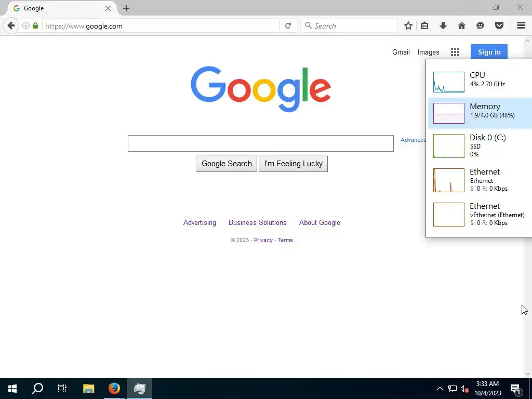Viewport: 532px width, 399px height.
Task: Open the network status tray icon
Action: tap(453, 389)
